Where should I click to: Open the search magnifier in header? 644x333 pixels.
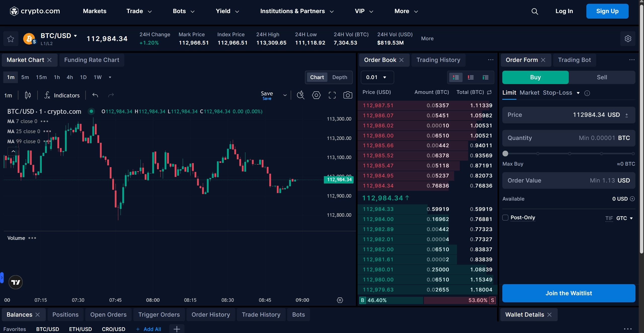click(x=535, y=11)
